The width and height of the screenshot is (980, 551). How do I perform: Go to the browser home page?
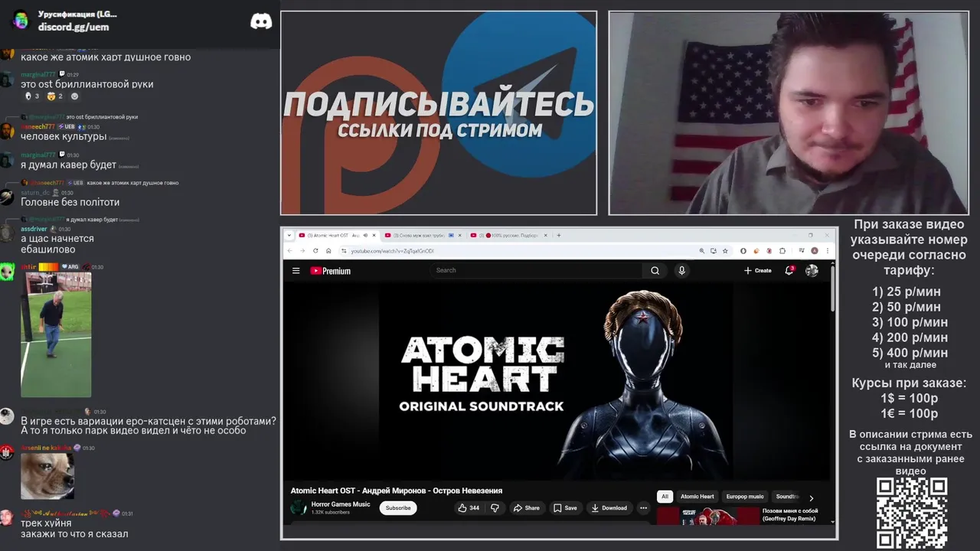coord(328,251)
